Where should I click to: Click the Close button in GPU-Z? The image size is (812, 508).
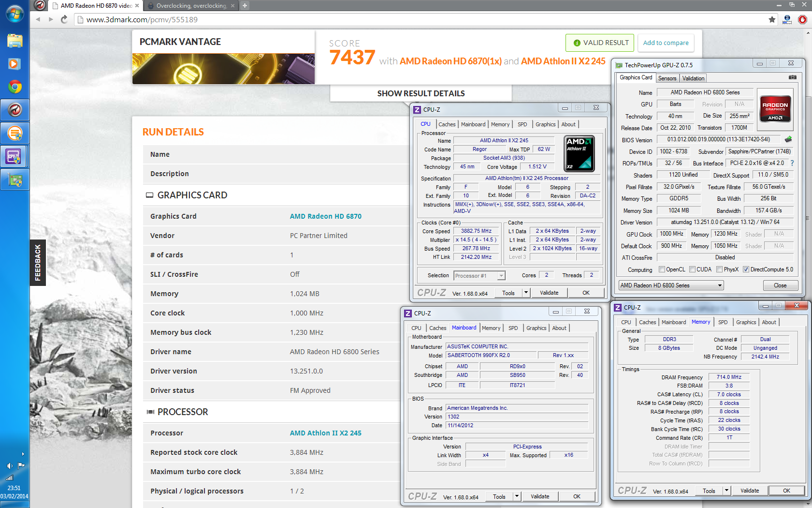click(780, 285)
